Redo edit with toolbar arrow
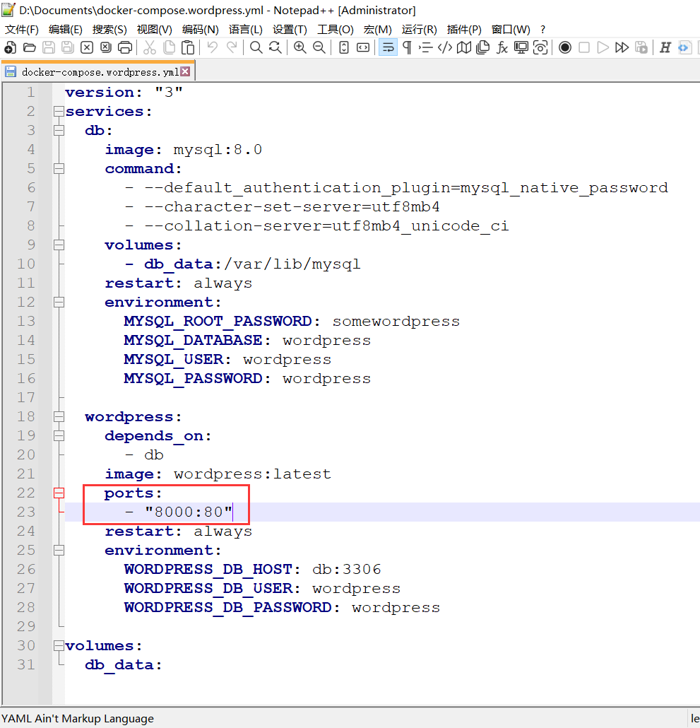This screenshot has width=700, height=728. (x=232, y=47)
